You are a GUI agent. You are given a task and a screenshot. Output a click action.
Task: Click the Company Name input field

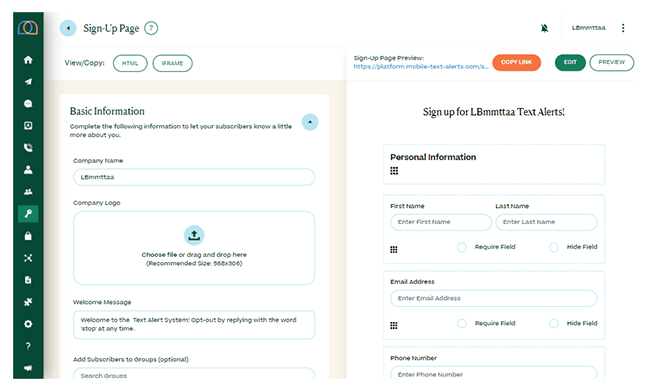[x=194, y=177]
